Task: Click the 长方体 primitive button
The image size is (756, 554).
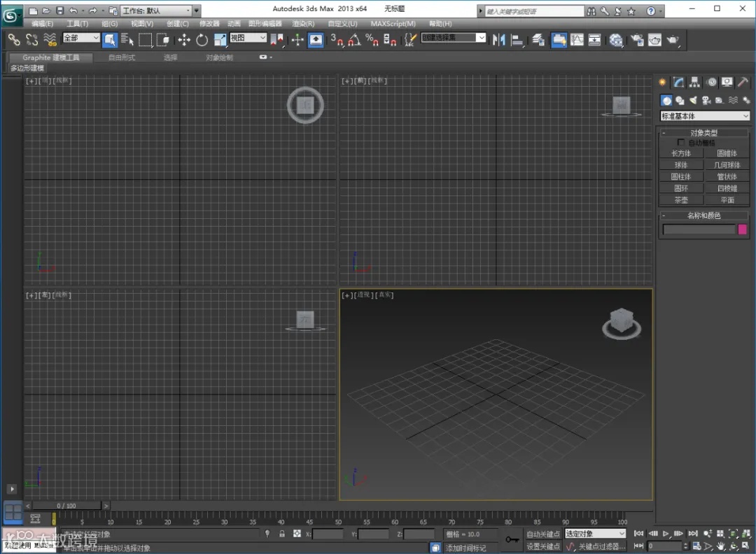Action: pyautogui.click(x=681, y=154)
